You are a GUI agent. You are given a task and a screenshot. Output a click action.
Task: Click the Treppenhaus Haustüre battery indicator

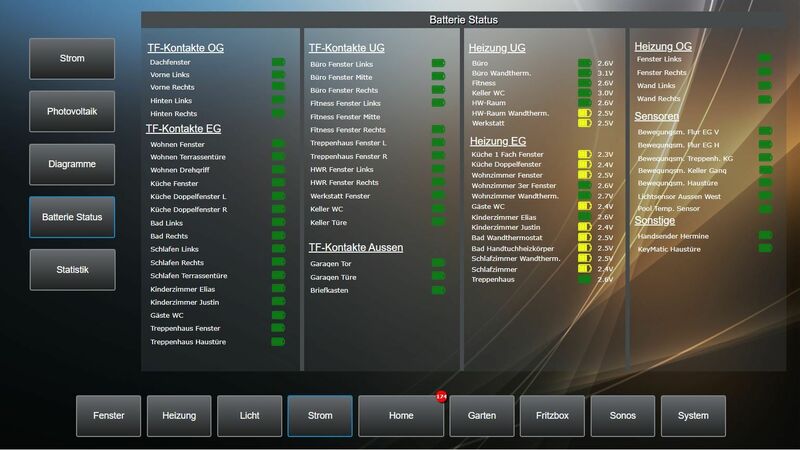(278, 342)
